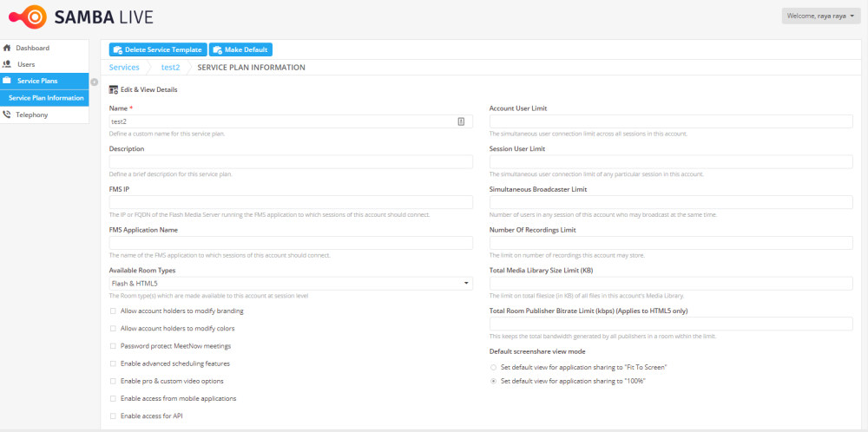Click the Simultaneous Broadcaster Limit field

tap(671, 202)
